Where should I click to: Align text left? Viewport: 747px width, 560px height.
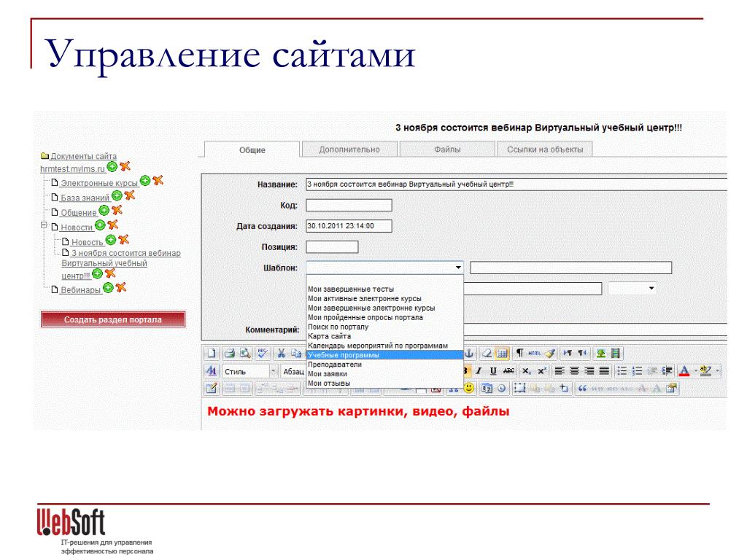(560, 371)
